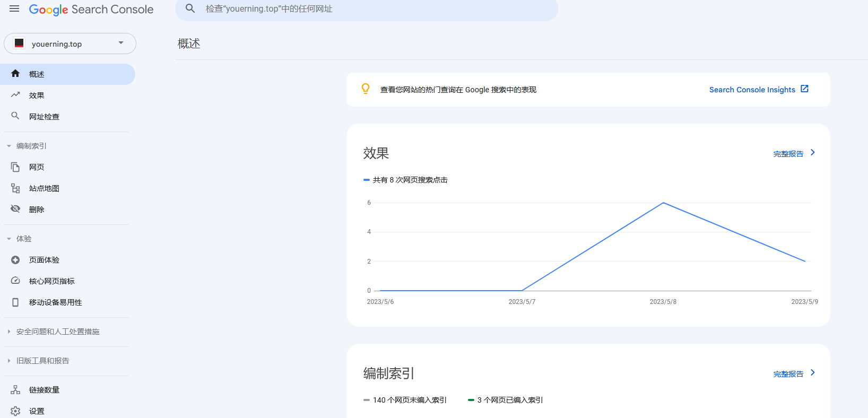The height and width of the screenshot is (418, 868).
Task: Click the 效果 card heading
Action: (376, 153)
